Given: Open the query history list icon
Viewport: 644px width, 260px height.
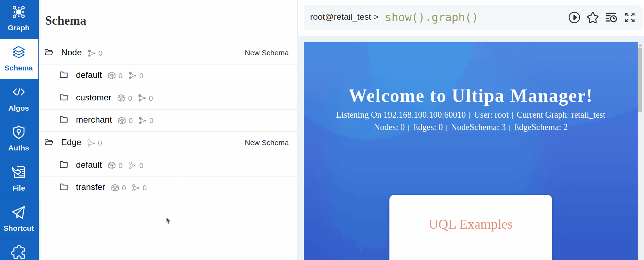Looking at the screenshot, I should (611, 17).
